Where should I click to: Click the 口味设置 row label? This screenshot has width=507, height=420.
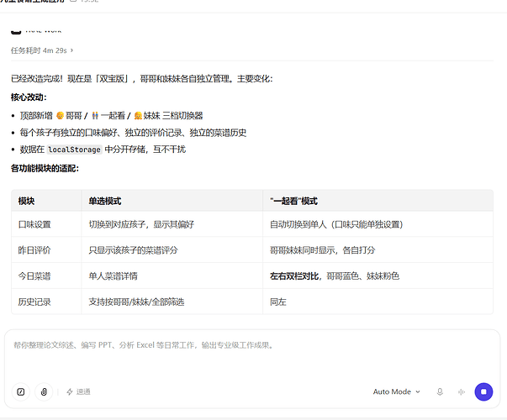click(x=34, y=224)
